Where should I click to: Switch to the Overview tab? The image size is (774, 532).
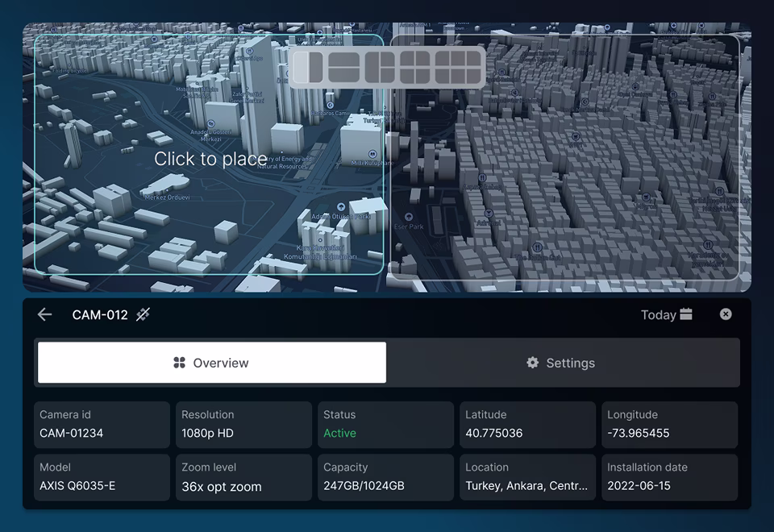pyautogui.click(x=212, y=363)
